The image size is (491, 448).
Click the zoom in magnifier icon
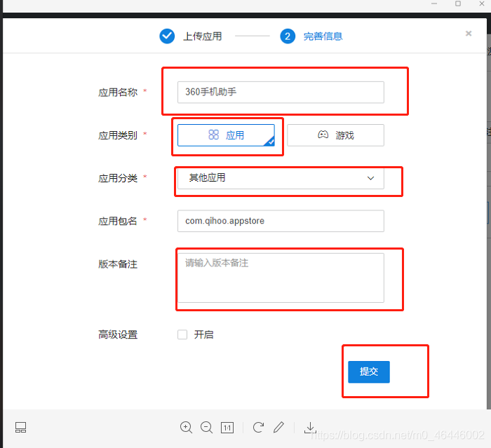[x=186, y=428]
